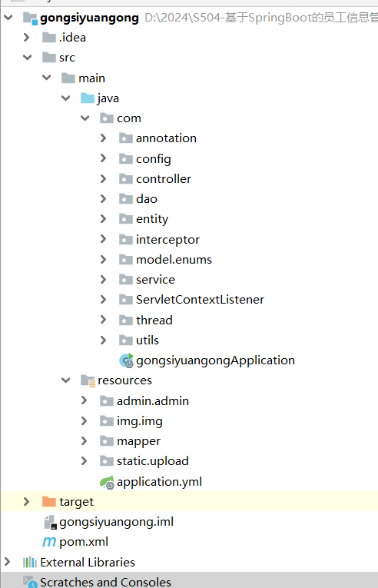Click the orange target folder icon
This screenshot has height=588, width=378.
(49, 502)
